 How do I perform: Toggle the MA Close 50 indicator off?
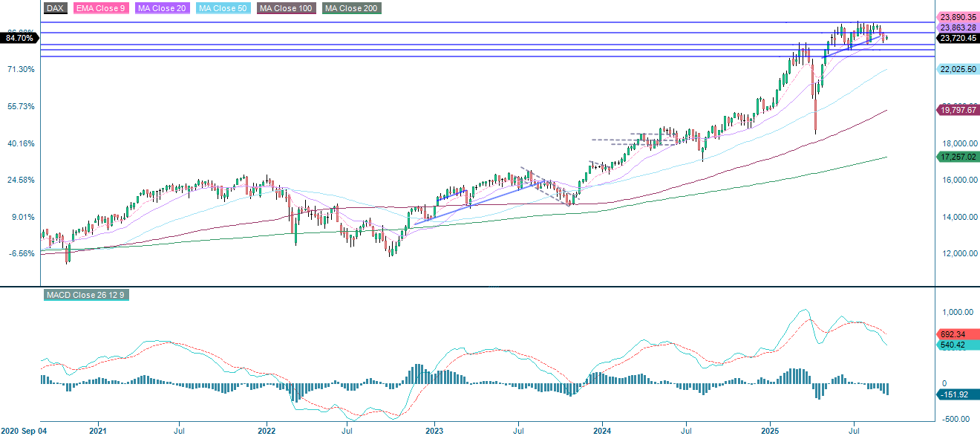click(x=223, y=8)
